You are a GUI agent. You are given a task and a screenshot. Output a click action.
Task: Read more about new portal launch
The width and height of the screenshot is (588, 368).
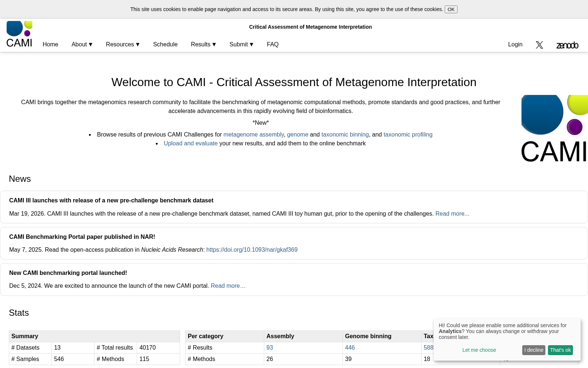228,286
